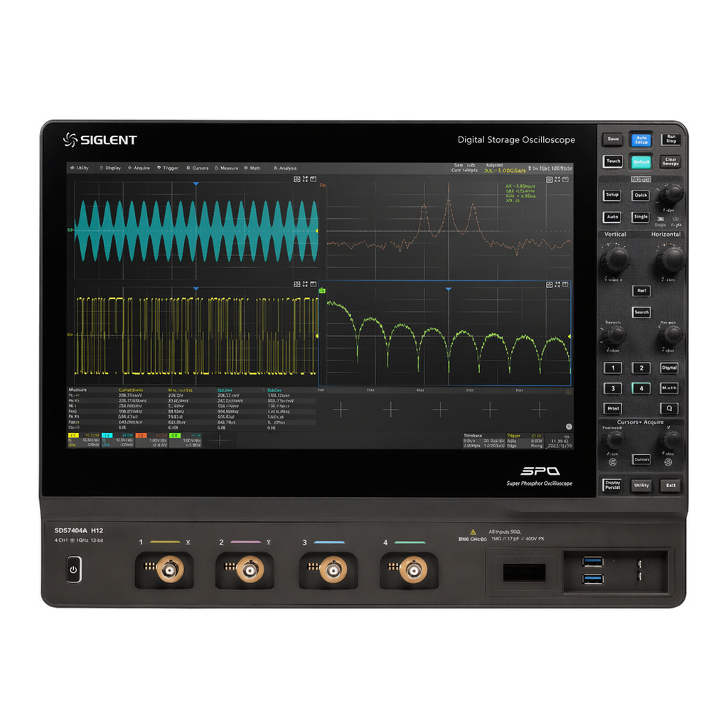The image size is (728, 728).
Task: Toggle channel 3 with hardware button 3
Action: 613,388
